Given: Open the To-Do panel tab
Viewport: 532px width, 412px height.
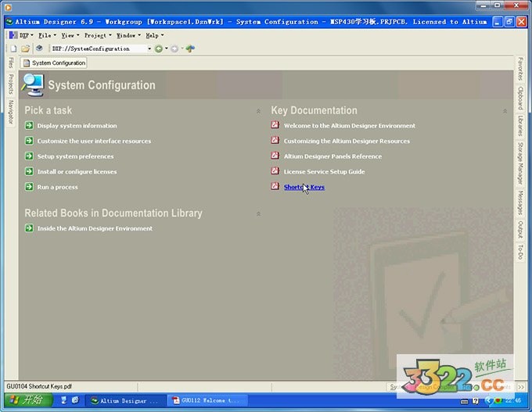Looking at the screenshot, I should pos(519,252).
